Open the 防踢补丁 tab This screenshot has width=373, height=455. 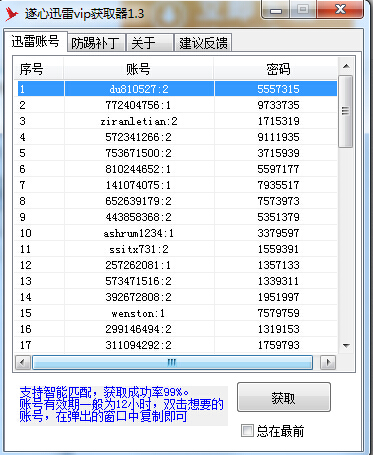[96, 43]
